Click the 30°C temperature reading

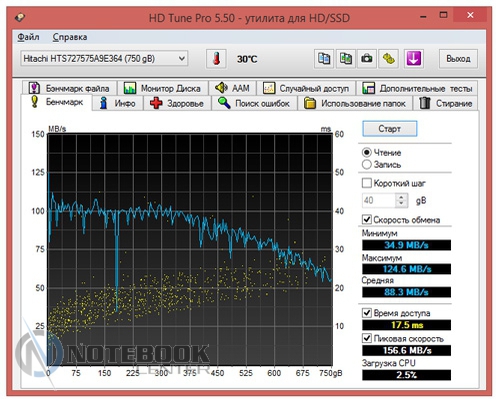(247, 59)
